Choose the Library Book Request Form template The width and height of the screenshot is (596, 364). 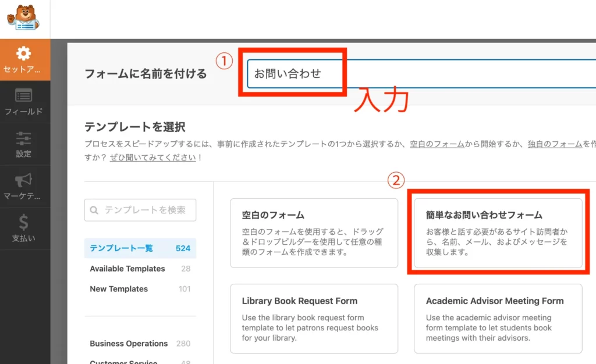click(314, 319)
